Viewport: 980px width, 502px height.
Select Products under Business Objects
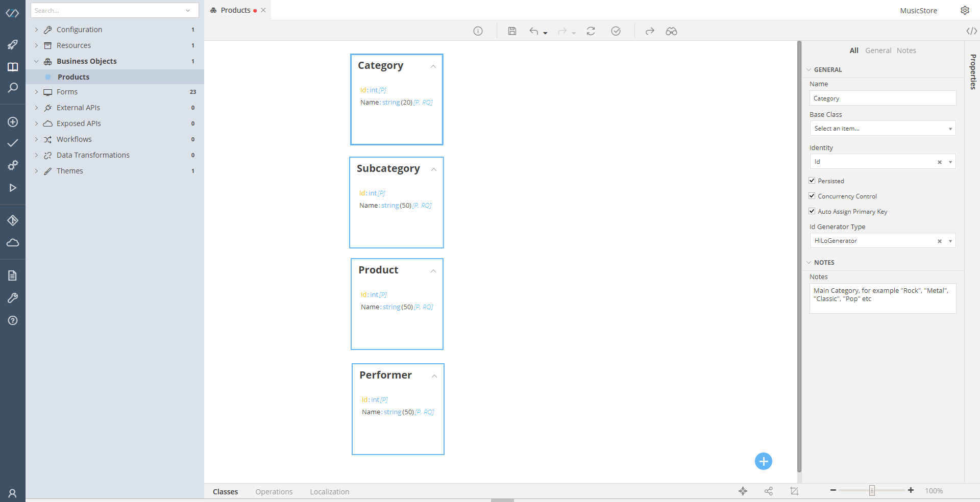tap(73, 77)
